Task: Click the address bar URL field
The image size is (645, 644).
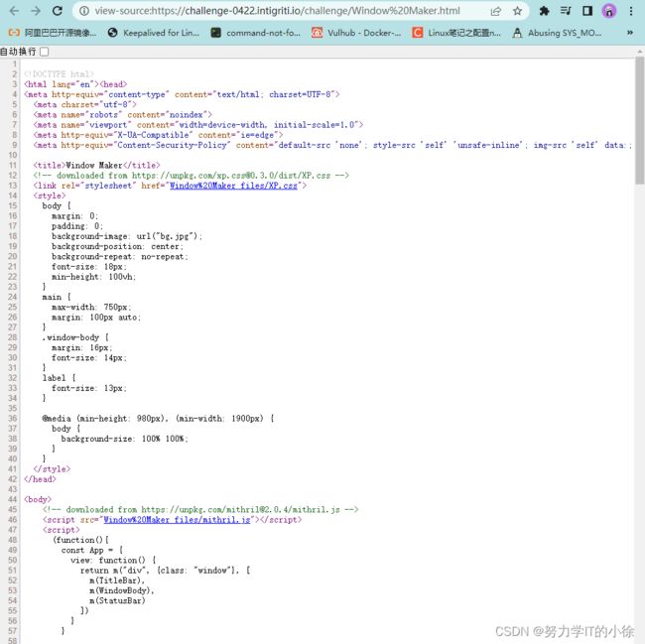Action: coord(277,11)
